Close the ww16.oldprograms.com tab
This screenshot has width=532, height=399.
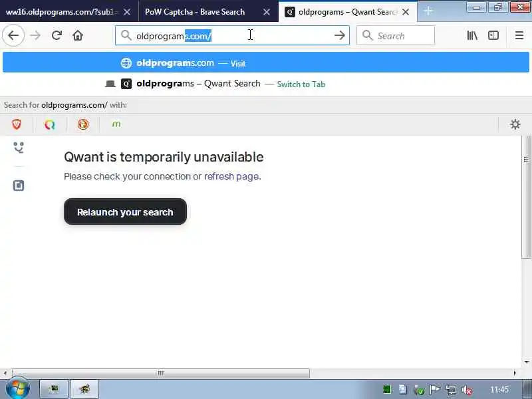(127, 12)
